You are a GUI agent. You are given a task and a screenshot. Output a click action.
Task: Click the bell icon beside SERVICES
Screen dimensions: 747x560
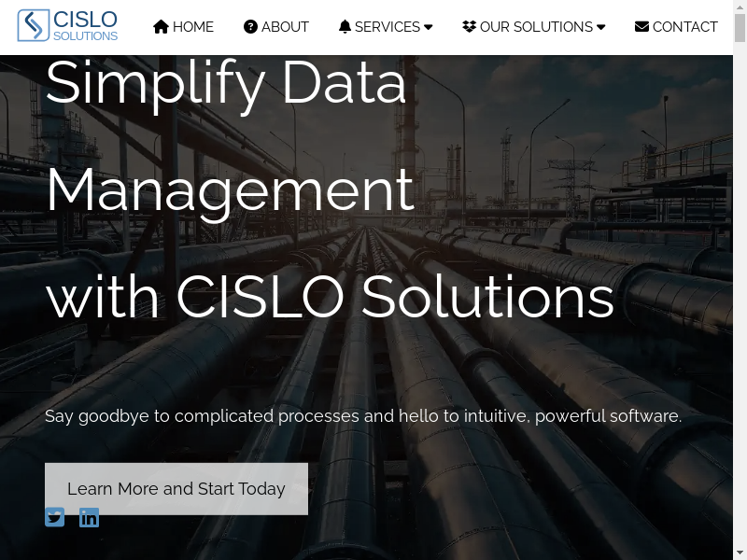click(345, 27)
